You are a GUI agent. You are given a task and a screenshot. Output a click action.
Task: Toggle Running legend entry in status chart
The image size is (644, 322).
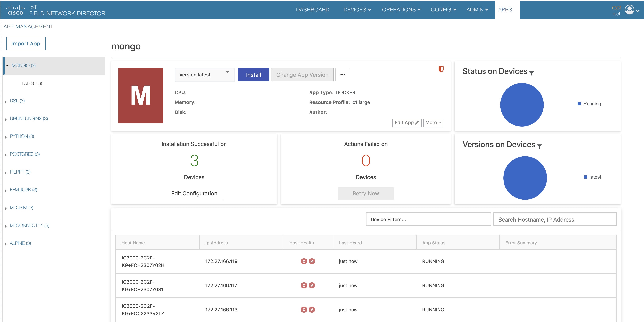pyautogui.click(x=589, y=104)
